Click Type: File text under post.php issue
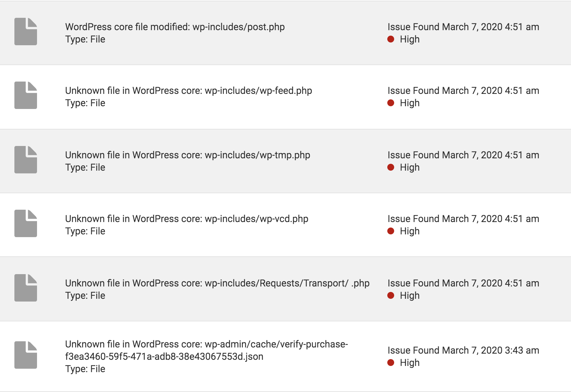The height and width of the screenshot is (392, 571). point(85,39)
